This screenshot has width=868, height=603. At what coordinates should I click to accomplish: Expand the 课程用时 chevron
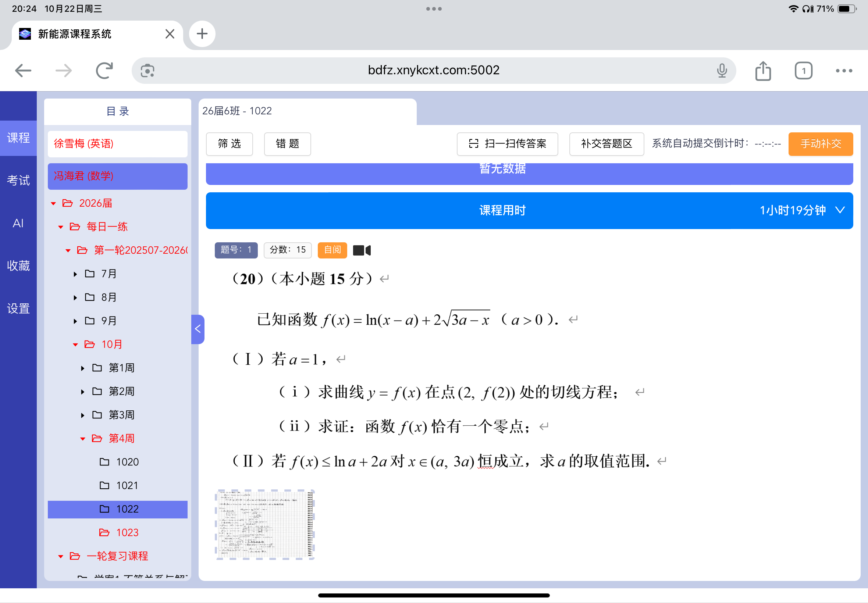[x=840, y=210]
